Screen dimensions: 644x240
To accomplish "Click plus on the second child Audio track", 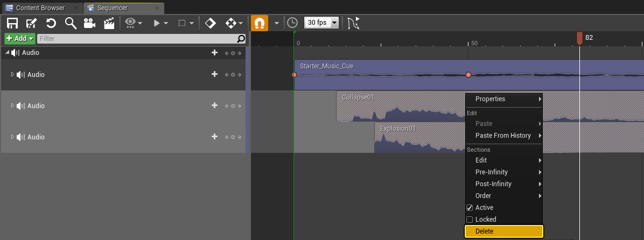I will 214,105.
